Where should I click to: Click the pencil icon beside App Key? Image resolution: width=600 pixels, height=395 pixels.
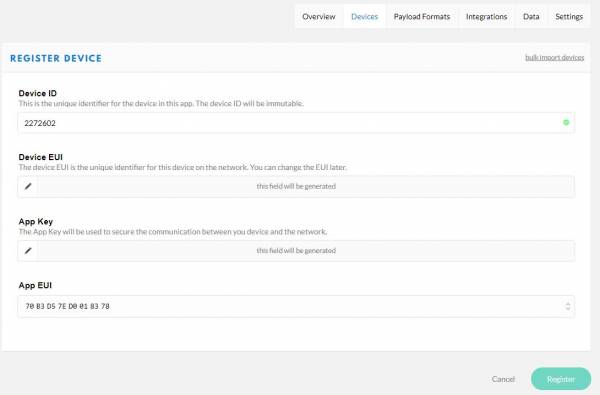28,251
